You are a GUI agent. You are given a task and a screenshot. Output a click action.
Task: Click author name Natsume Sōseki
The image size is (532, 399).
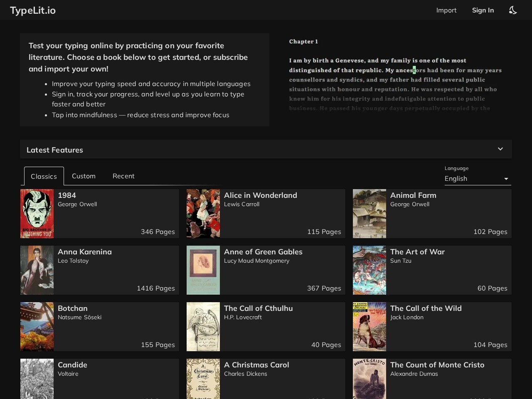[x=79, y=317]
